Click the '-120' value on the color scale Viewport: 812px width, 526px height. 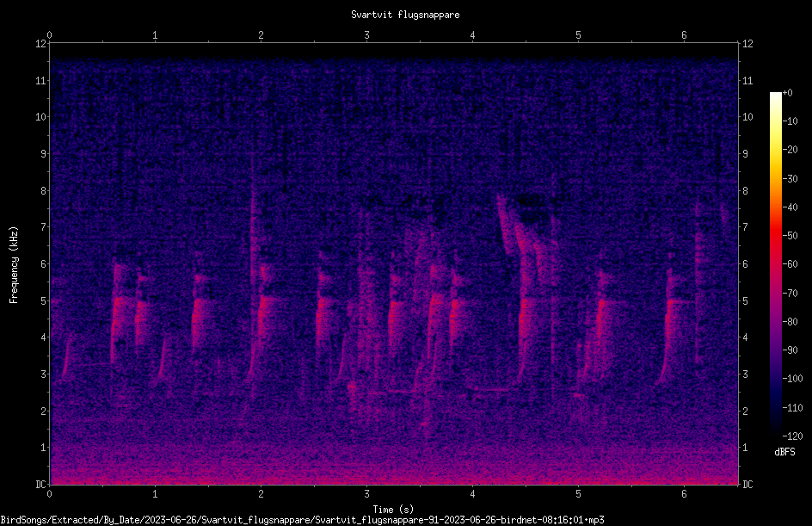[793, 436]
